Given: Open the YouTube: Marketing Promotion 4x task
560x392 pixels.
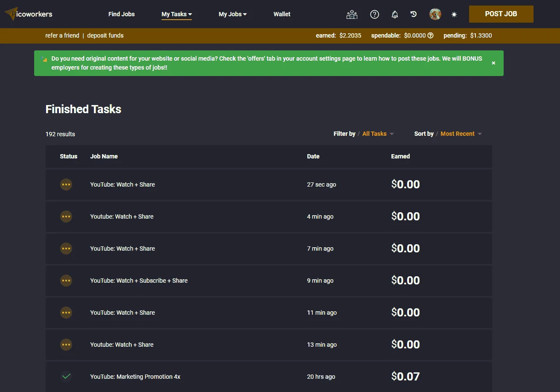Looking at the screenshot, I should click(x=135, y=377).
